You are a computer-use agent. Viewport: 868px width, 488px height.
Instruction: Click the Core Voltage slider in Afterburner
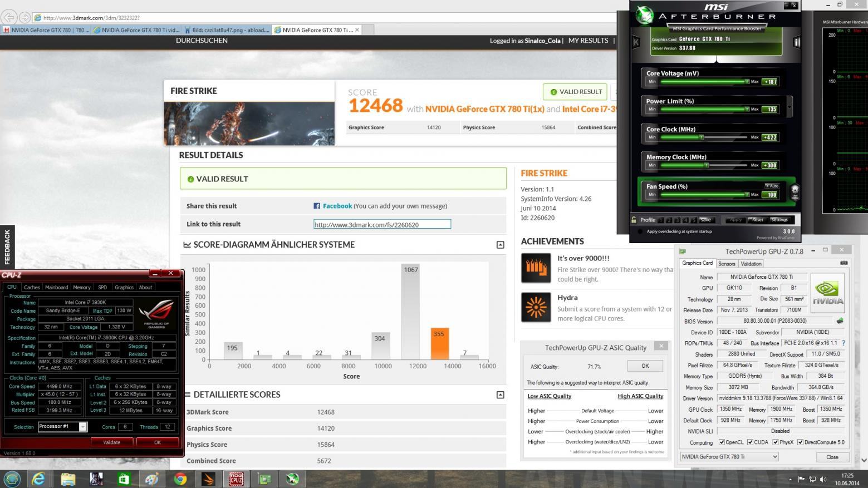pyautogui.click(x=704, y=82)
